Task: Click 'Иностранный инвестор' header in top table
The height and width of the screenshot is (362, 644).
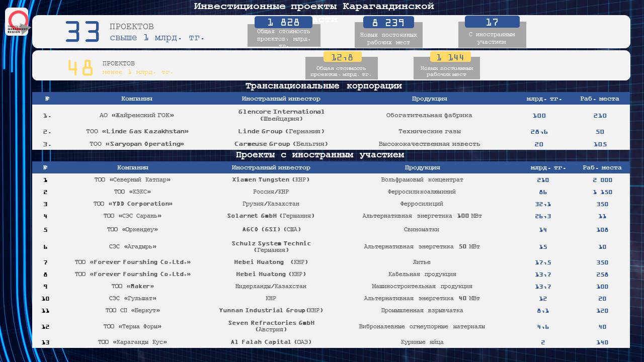Action: [x=281, y=99]
